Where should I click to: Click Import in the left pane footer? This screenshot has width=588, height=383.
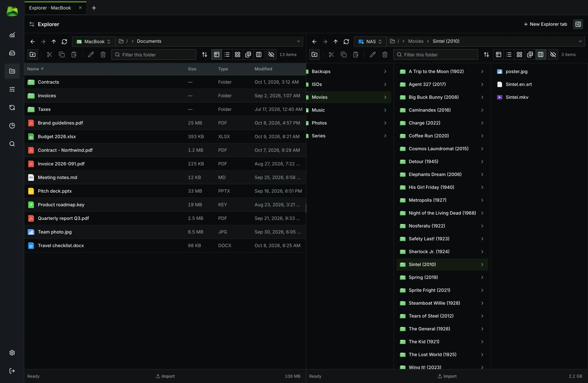point(165,376)
